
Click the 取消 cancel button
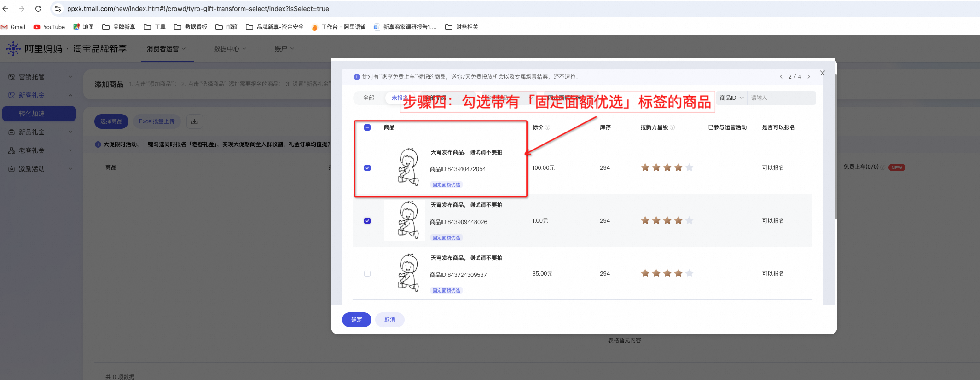(x=390, y=320)
